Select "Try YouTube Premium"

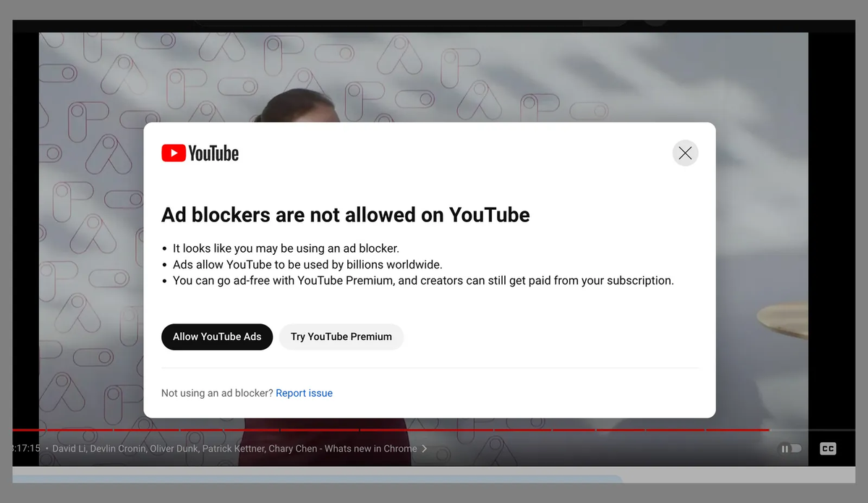click(341, 337)
